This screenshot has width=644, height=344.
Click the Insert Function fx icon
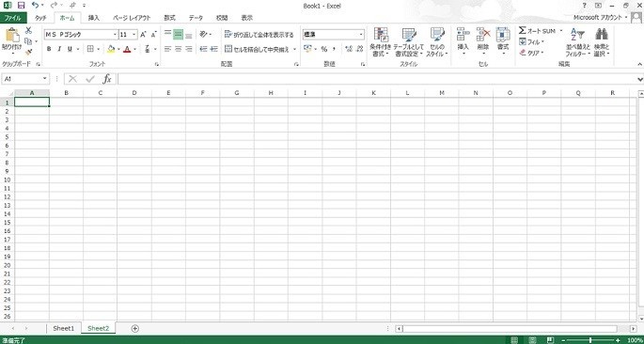pos(107,79)
